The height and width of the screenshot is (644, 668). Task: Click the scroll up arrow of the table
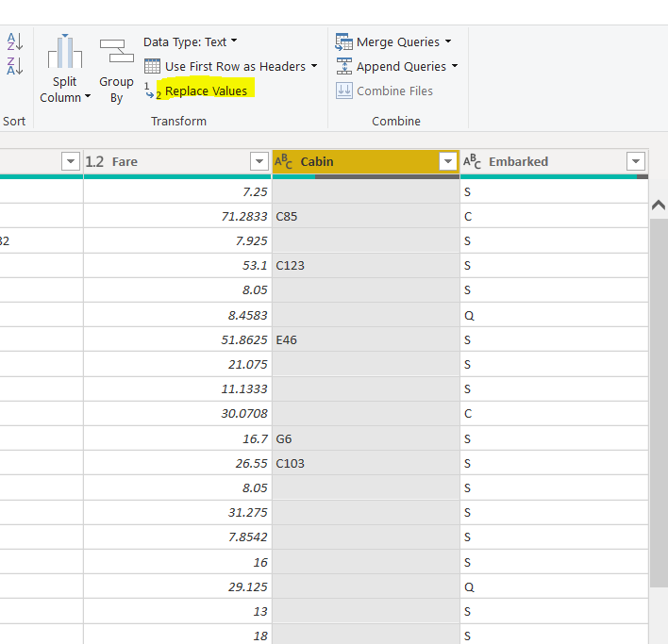(x=659, y=205)
